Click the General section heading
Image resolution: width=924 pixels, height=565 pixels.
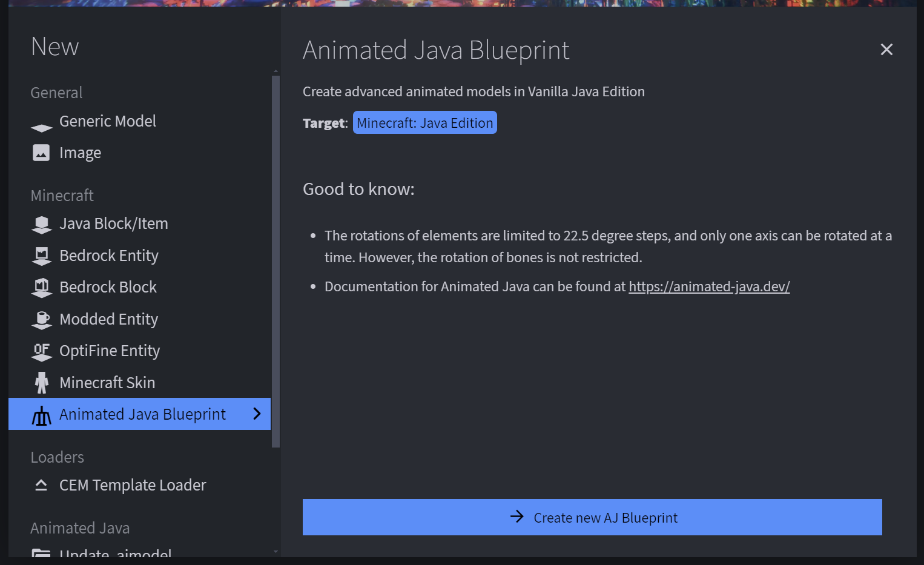click(x=56, y=93)
